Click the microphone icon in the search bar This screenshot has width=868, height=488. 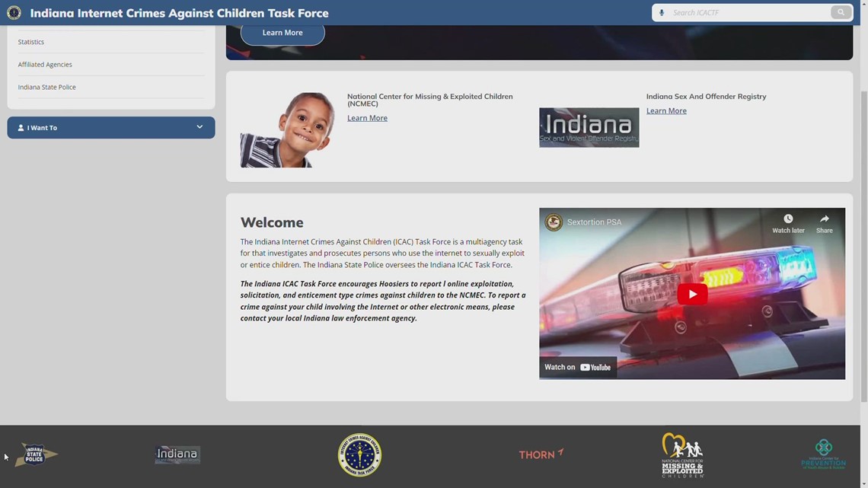tap(662, 12)
